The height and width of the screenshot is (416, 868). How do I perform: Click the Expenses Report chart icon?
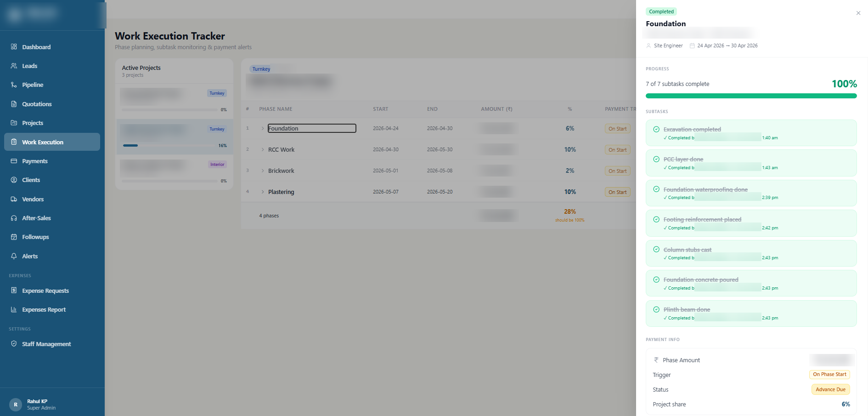coord(14,309)
